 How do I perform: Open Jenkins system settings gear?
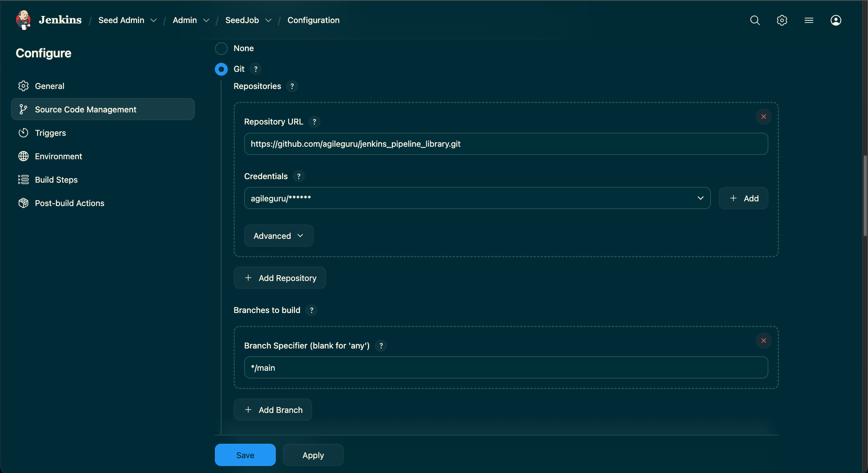pos(782,20)
